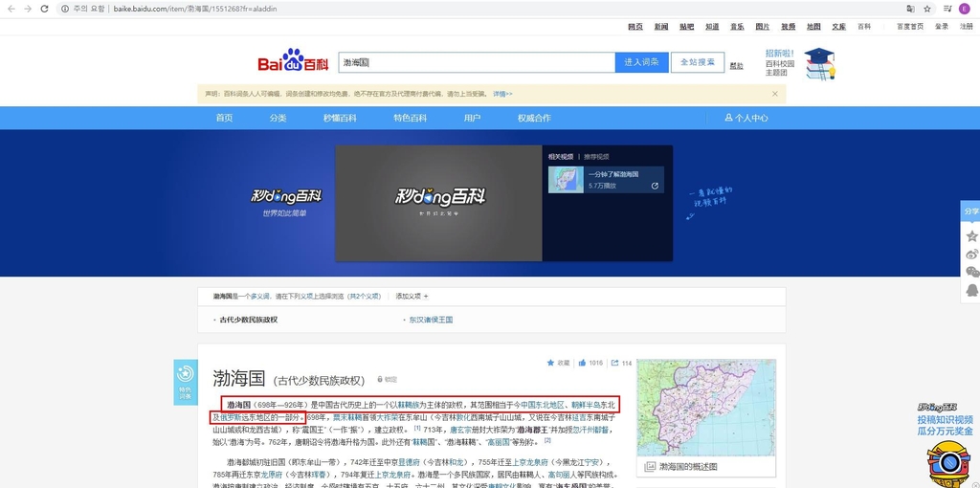Open the 唐玄宗 hyperlink in article
Screen dimensions: 980x488
[x=461, y=430]
